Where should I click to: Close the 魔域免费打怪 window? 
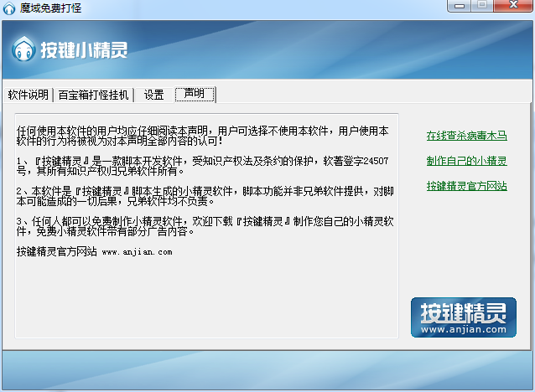click(x=513, y=5)
